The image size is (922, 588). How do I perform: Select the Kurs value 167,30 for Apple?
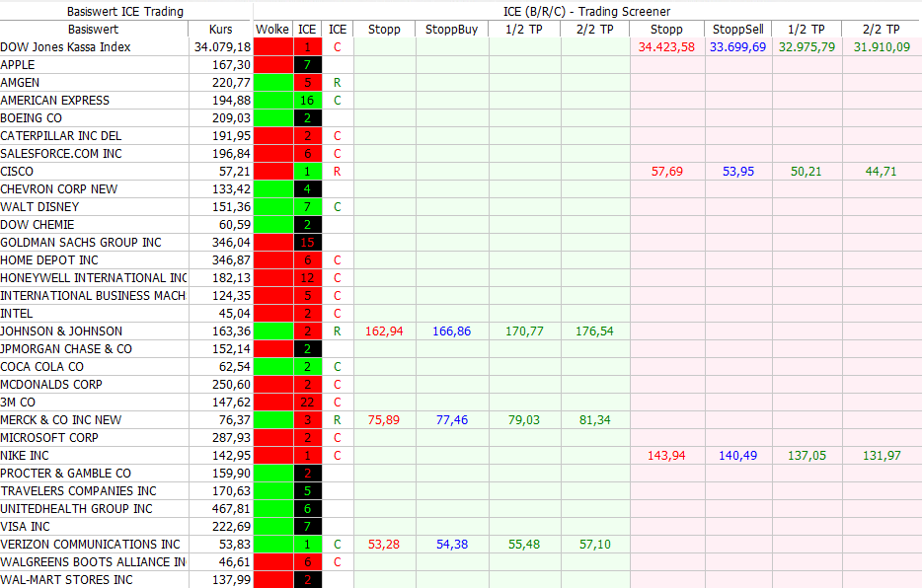click(x=231, y=64)
